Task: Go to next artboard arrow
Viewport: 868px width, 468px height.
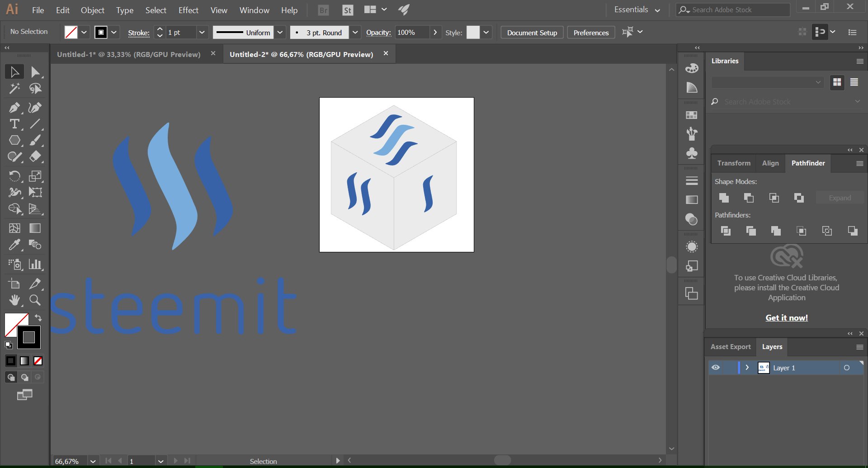Action: (x=176, y=461)
